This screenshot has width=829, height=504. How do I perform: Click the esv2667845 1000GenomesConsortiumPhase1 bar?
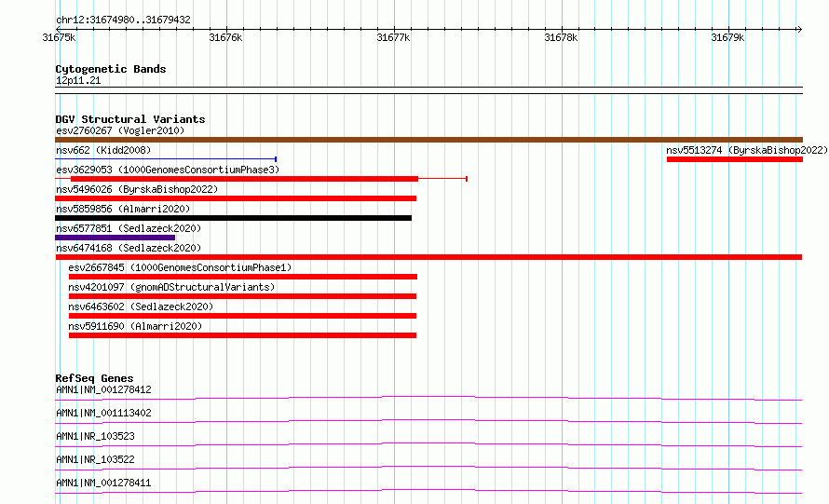tap(243, 277)
